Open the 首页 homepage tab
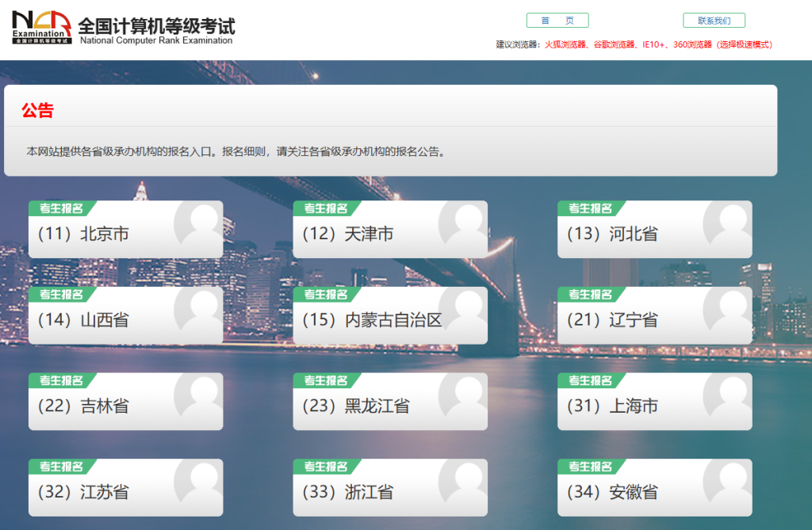812x530 pixels. [x=557, y=20]
